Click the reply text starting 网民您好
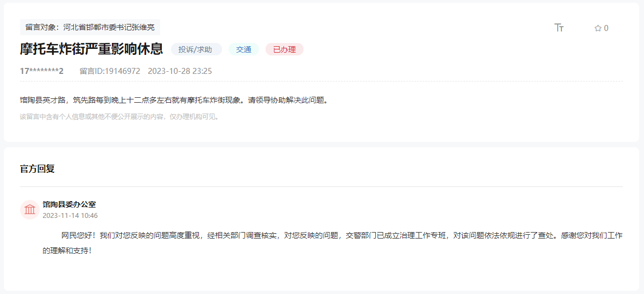 (x=333, y=242)
